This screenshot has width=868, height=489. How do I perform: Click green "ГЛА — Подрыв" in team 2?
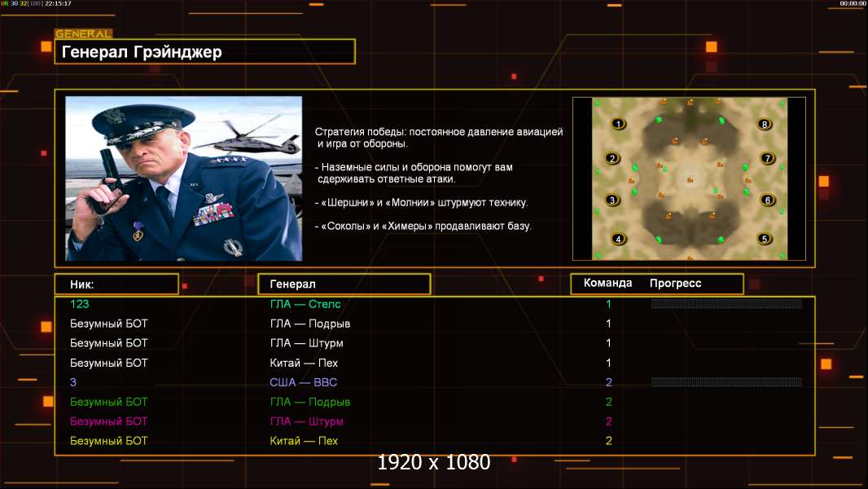pyautogui.click(x=310, y=402)
